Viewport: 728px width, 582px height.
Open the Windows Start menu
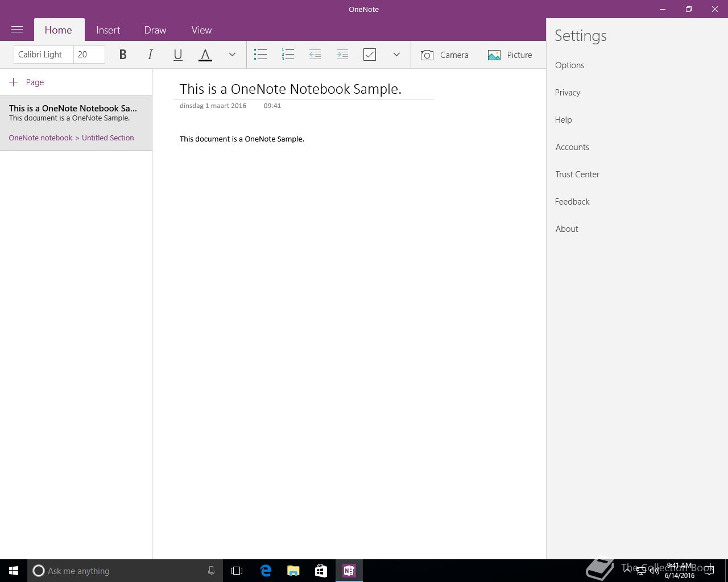[x=14, y=571]
